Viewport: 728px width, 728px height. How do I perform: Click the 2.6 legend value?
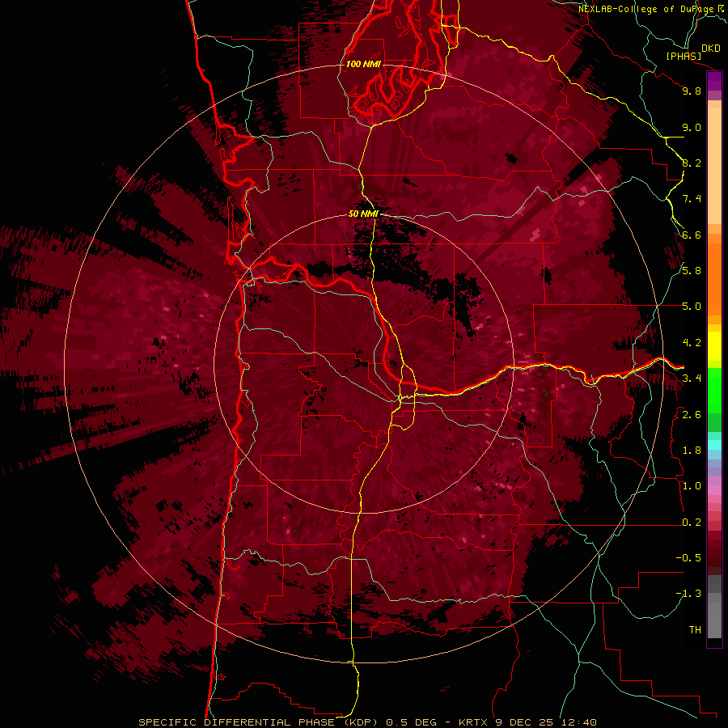[x=692, y=414]
